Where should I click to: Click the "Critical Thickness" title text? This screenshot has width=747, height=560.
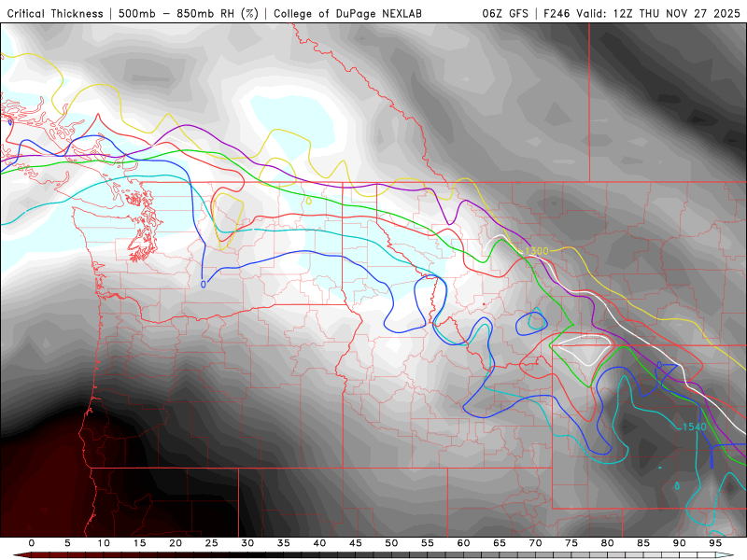pos(55,13)
